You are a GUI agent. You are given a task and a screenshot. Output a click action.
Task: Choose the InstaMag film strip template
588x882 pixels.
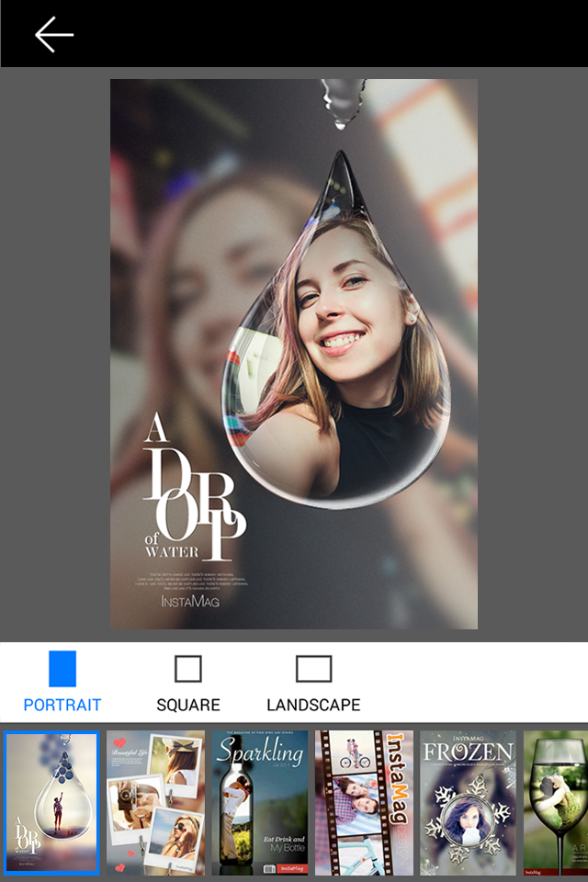coord(364,803)
